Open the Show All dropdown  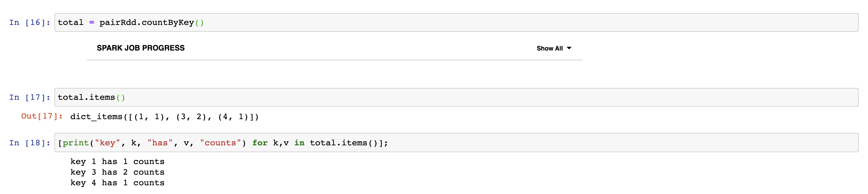coord(554,48)
